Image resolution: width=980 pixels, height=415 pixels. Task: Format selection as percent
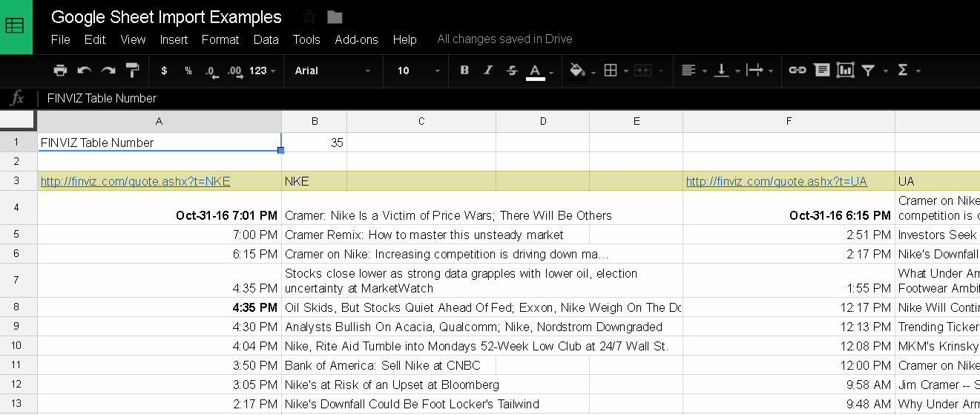click(188, 71)
